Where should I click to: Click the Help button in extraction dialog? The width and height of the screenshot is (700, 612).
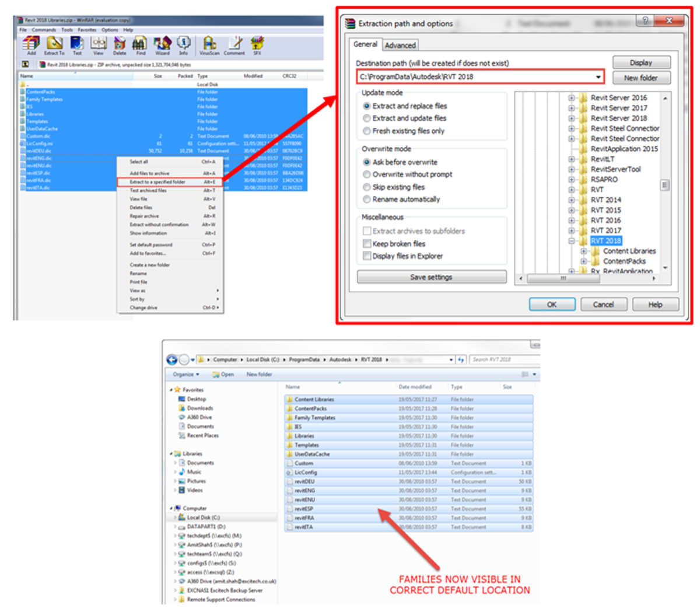(x=656, y=305)
